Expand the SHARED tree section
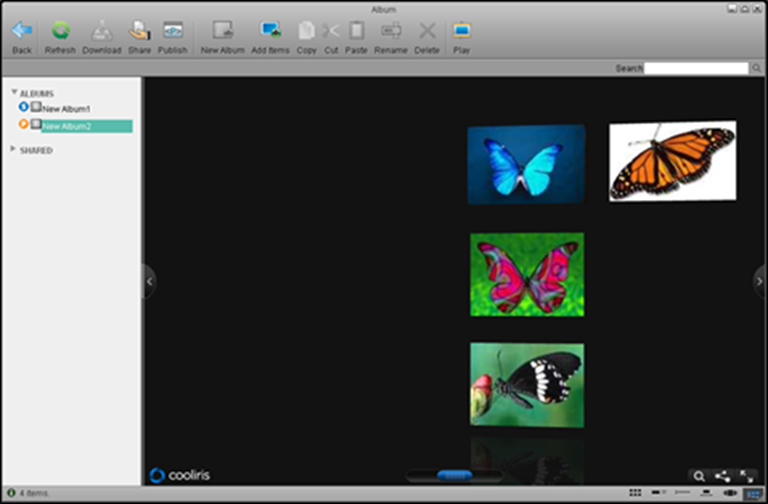 [x=13, y=149]
